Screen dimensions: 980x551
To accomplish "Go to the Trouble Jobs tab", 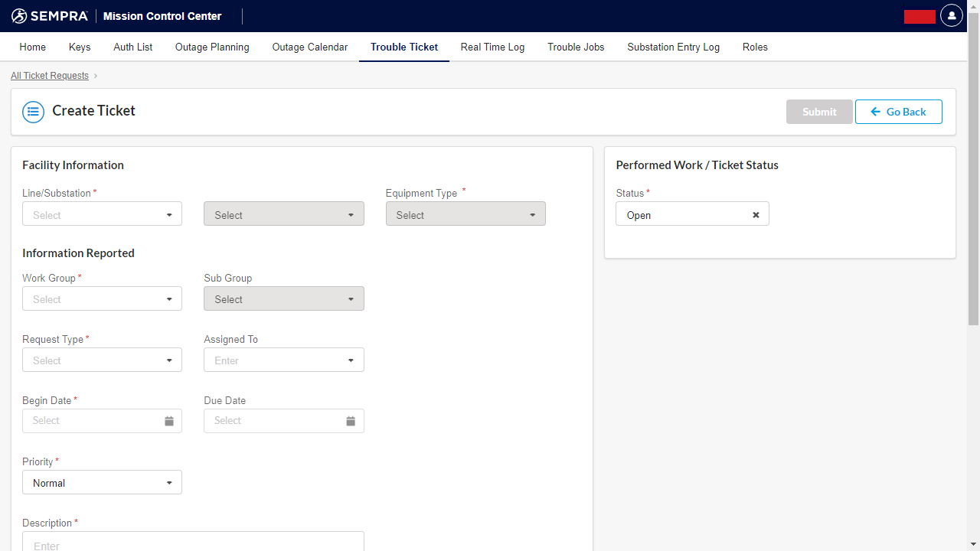I will click(576, 47).
